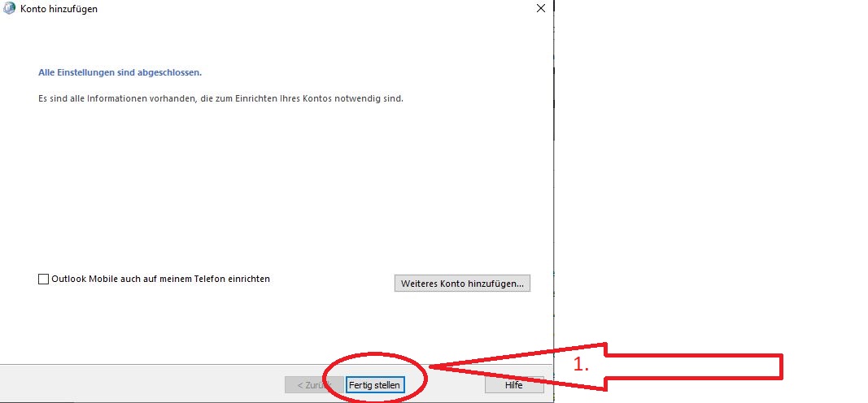The height and width of the screenshot is (403, 868).
Task: Open help with the Hilfe button
Action: coord(513,385)
